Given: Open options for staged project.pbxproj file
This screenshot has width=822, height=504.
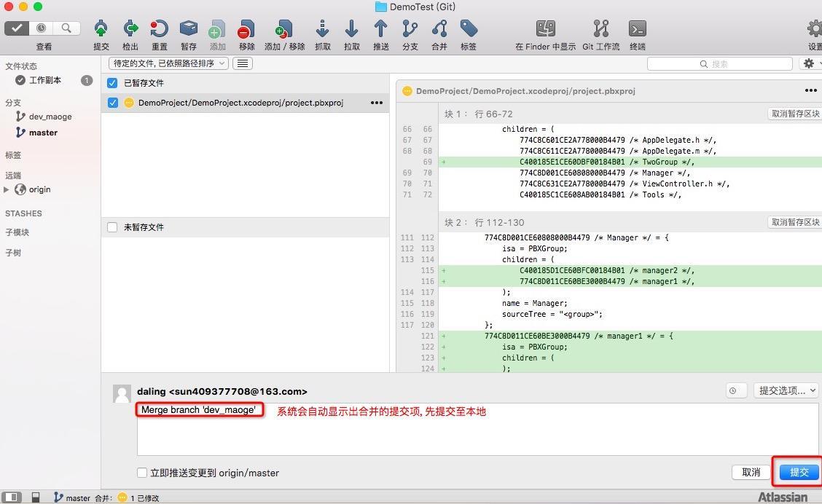Looking at the screenshot, I should coord(377,103).
